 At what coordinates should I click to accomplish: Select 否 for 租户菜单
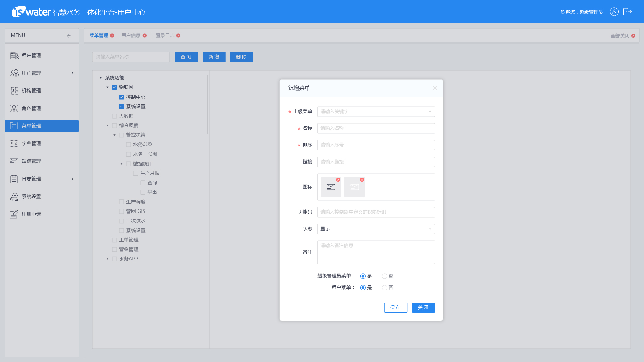point(384,288)
